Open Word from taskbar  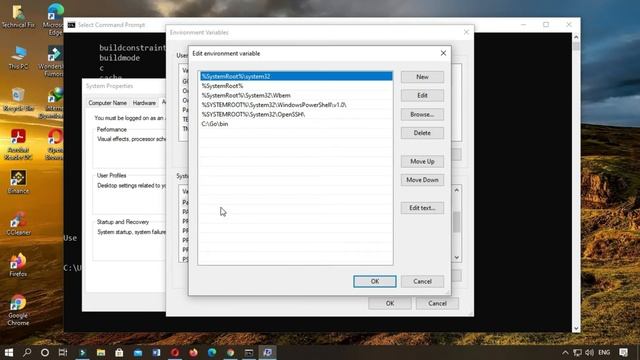[x=156, y=352]
